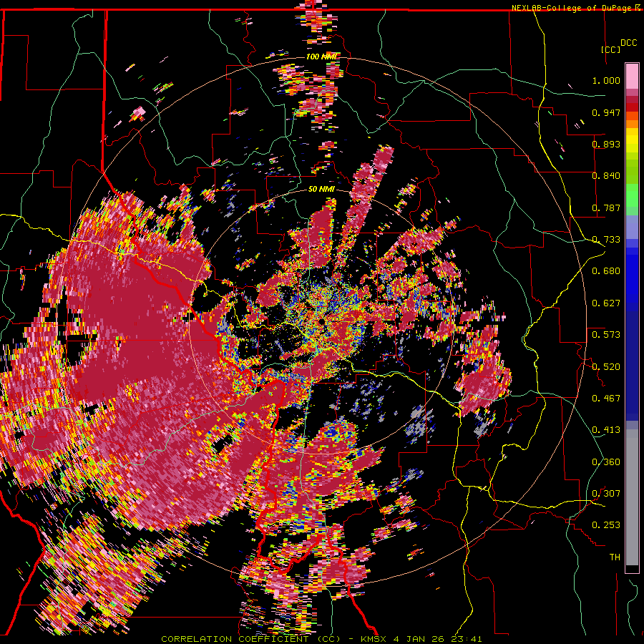644x644 pixels.
Task: Click the 0.573 legend value
Action: (606, 335)
